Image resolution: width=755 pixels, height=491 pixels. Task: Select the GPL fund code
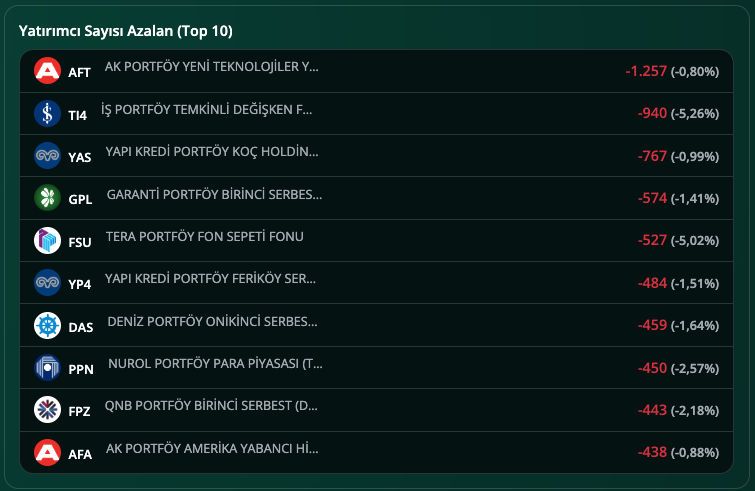pyautogui.click(x=80, y=200)
